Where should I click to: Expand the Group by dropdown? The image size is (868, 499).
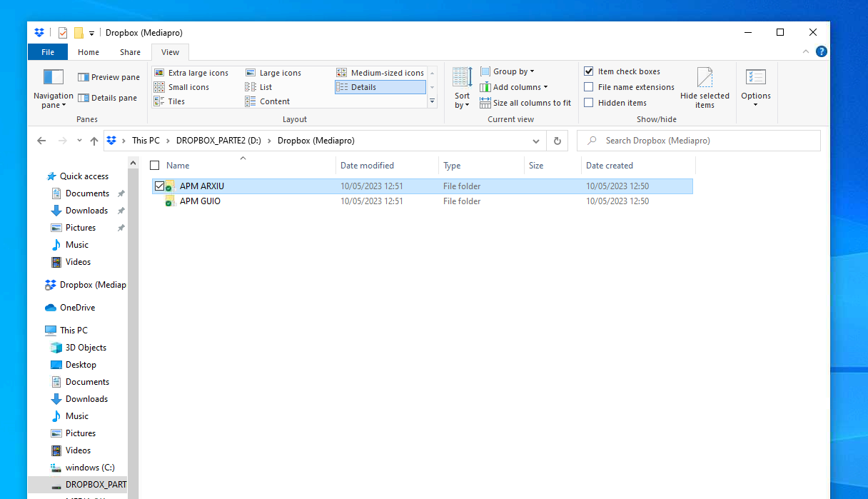pyautogui.click(x=508, y=71)
